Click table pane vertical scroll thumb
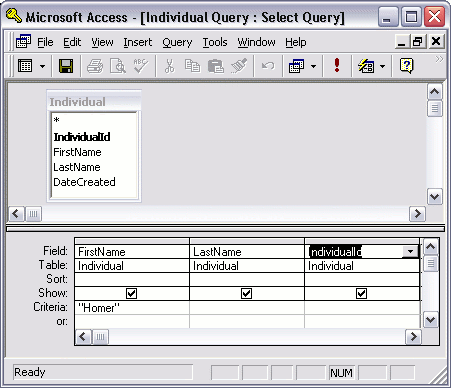The width and height of the screenshot is (451, 388). (x=435, y=108)
